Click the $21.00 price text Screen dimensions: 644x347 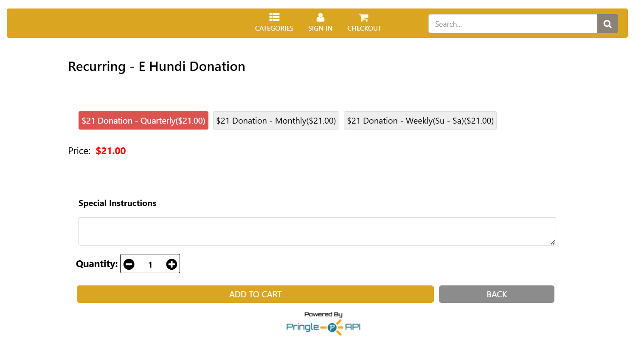[x=111, y=151]
